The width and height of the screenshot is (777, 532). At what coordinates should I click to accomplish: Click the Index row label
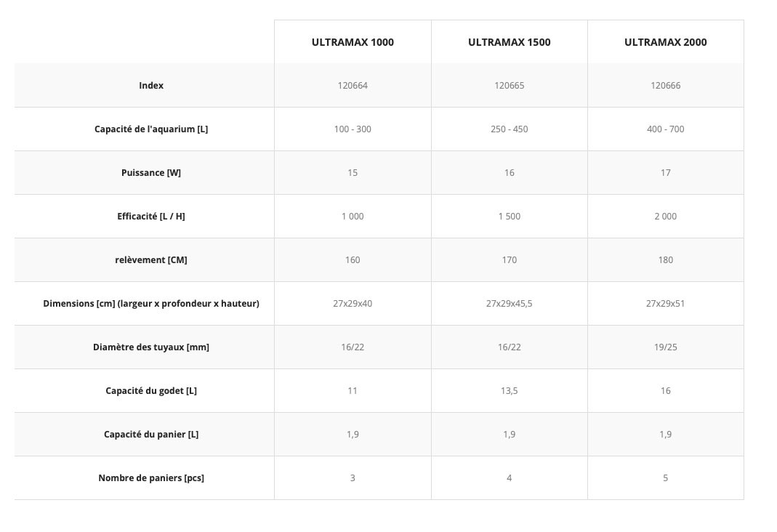click(150, 85)
